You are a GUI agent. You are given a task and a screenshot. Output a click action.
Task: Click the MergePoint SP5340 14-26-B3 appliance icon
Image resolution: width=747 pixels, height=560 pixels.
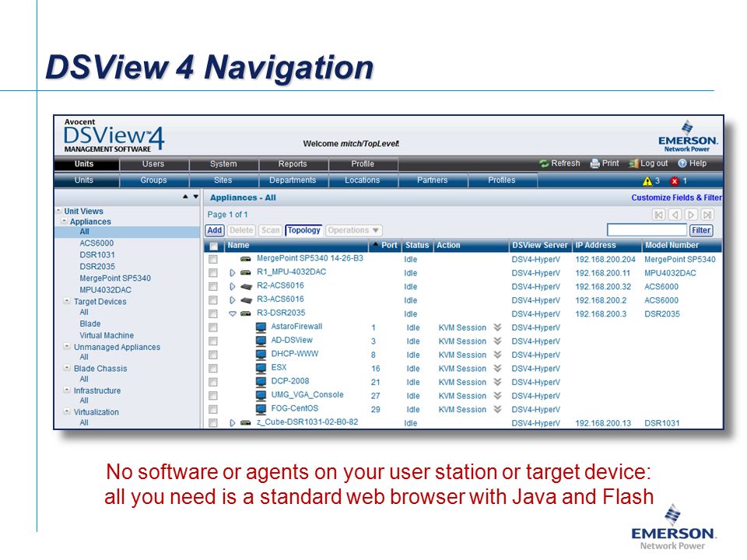[245, 259]
